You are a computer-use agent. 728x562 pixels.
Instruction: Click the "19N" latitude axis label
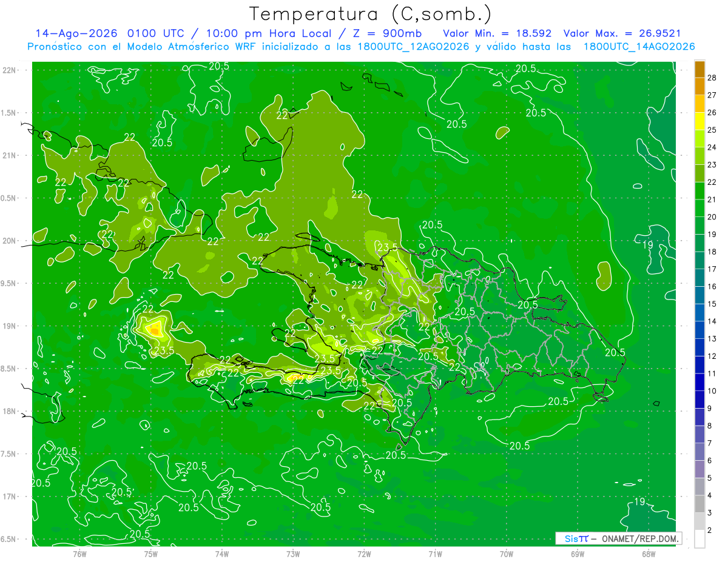click(10, 326)
